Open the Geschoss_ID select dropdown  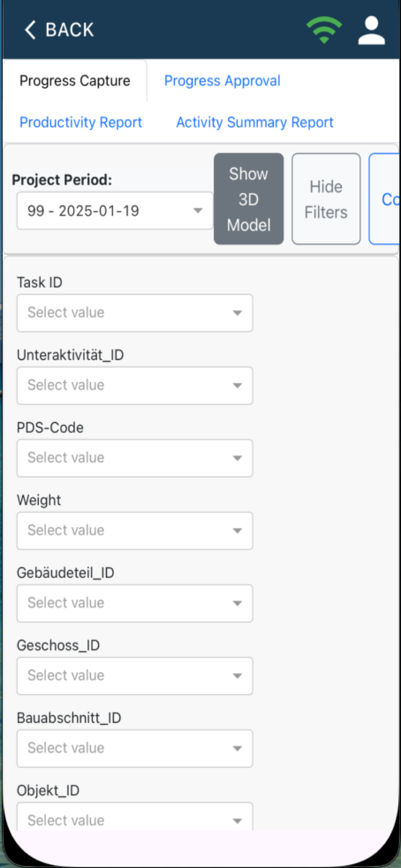tap(135, 676)
